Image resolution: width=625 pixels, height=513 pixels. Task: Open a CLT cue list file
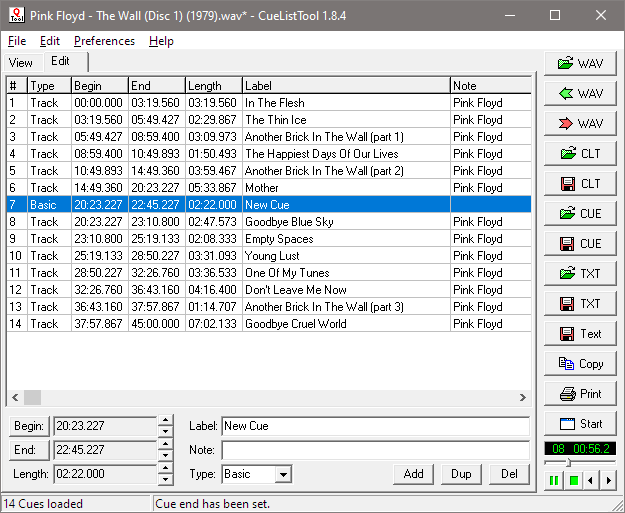pos(580,154)
